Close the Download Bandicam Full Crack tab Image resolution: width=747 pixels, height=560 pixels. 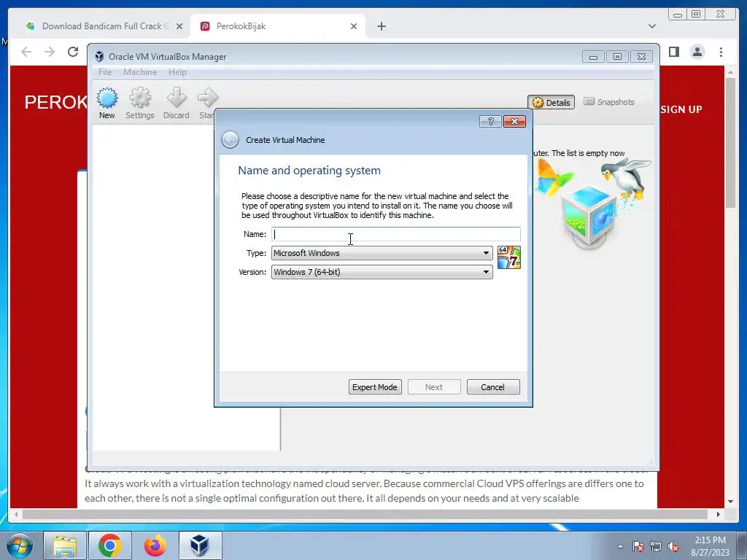tap(179, 26)
